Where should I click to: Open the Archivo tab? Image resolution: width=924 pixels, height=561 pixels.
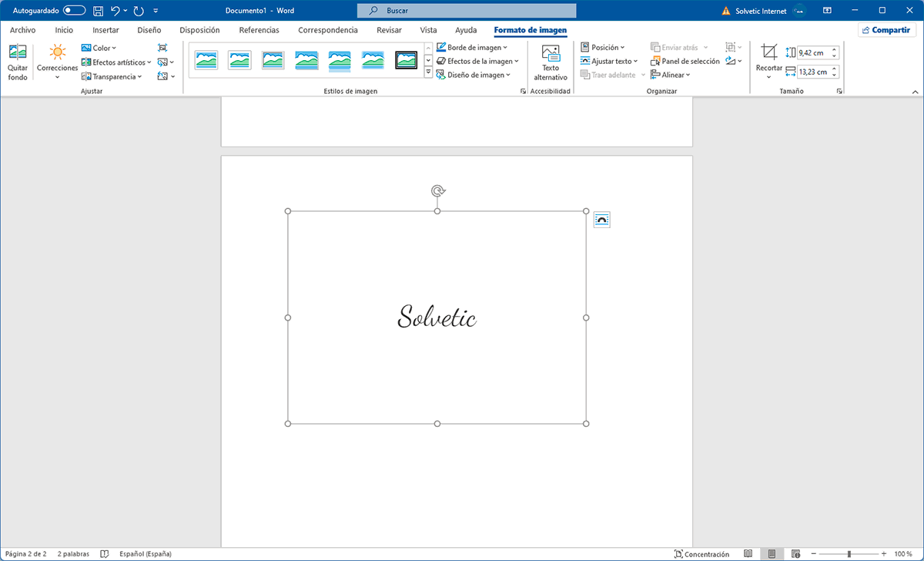(x=23, y=30)
